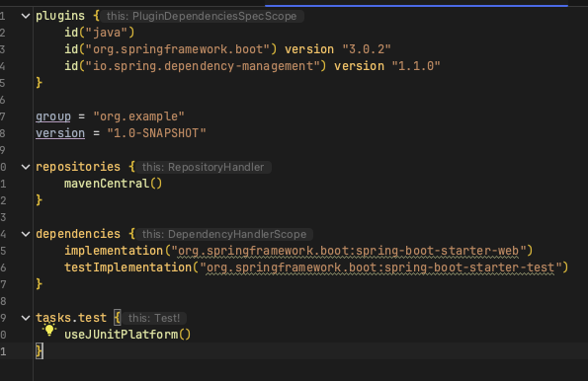Click the 'this: Test!' inlay hint
The image size is (588, 381).
click(x=154, y=318)
